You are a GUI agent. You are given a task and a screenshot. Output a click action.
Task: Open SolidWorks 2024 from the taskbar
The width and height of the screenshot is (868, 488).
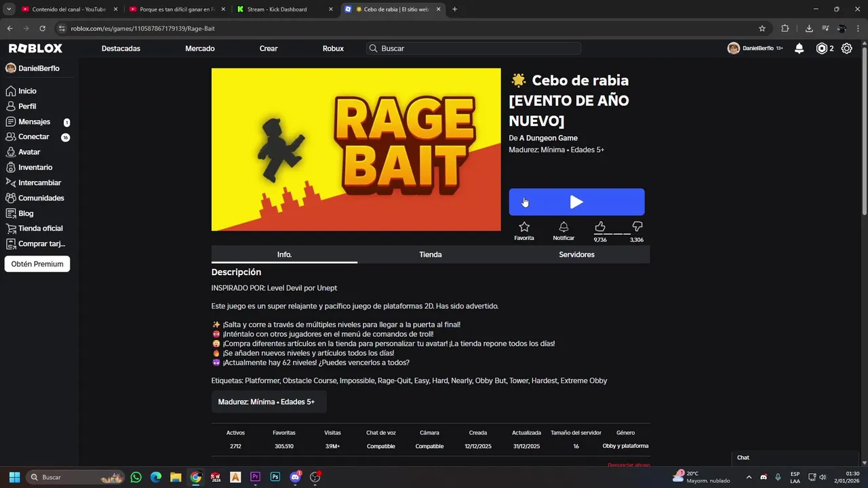216,477
